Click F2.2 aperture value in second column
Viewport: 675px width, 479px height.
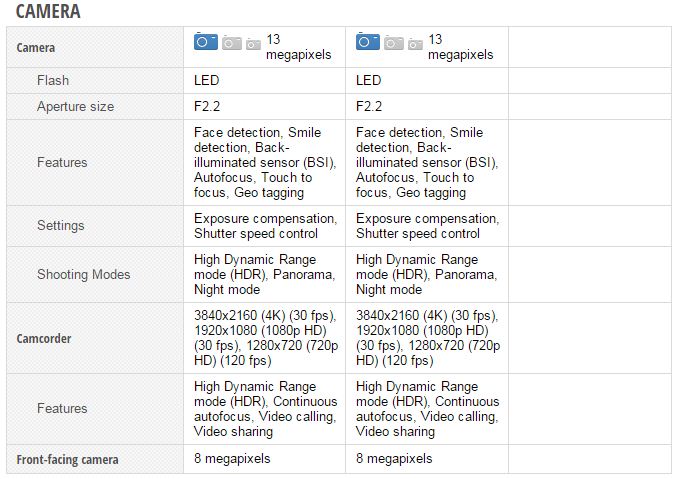pyautogui.click(x=369, y=106)
